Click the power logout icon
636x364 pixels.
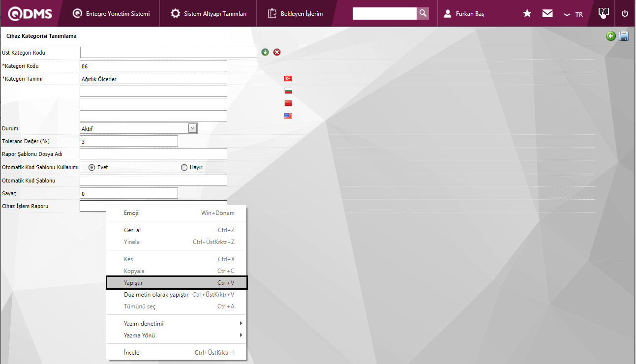tap(625, 14)
